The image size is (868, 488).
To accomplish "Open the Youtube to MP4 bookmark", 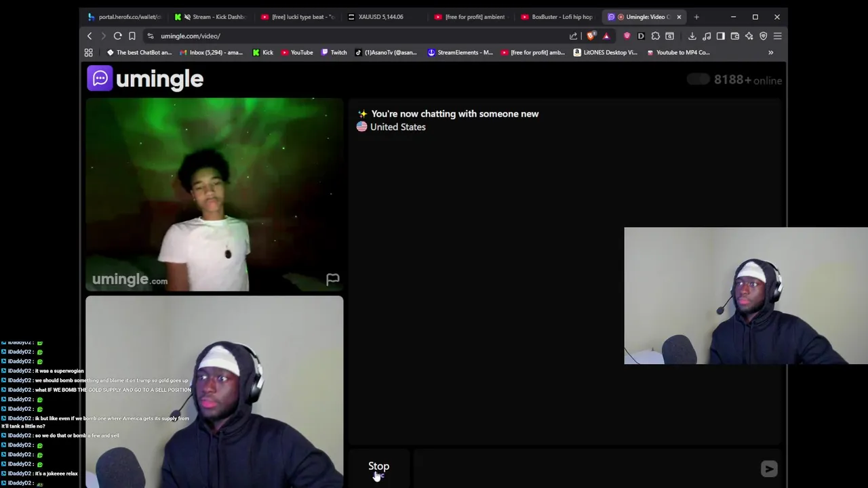I will [678, 52].
